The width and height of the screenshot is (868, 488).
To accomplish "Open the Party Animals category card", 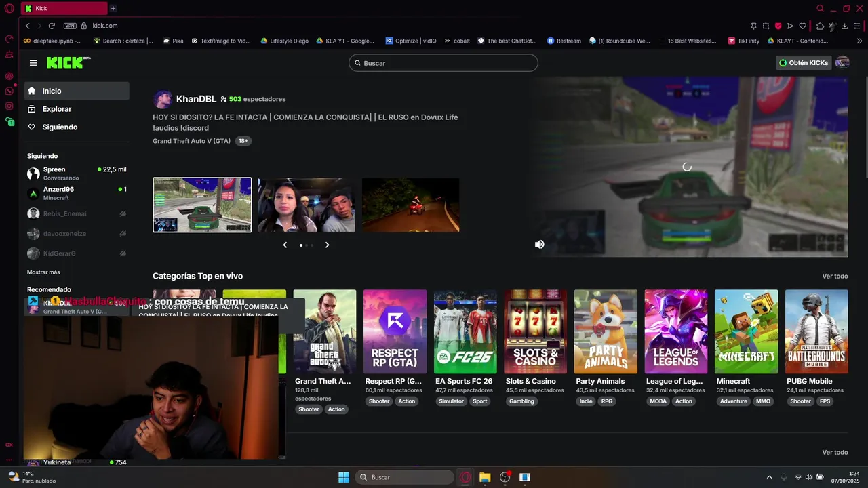I will (x=606, y=331).
